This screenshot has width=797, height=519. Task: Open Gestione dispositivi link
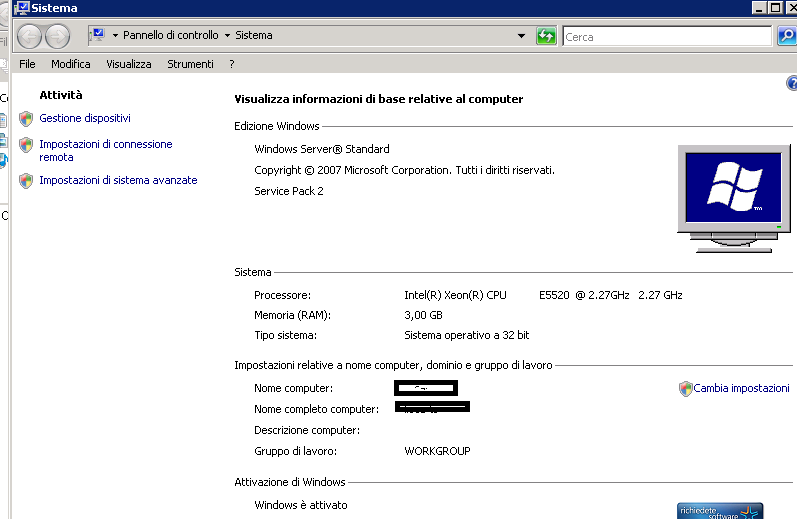tap(85, 118)
